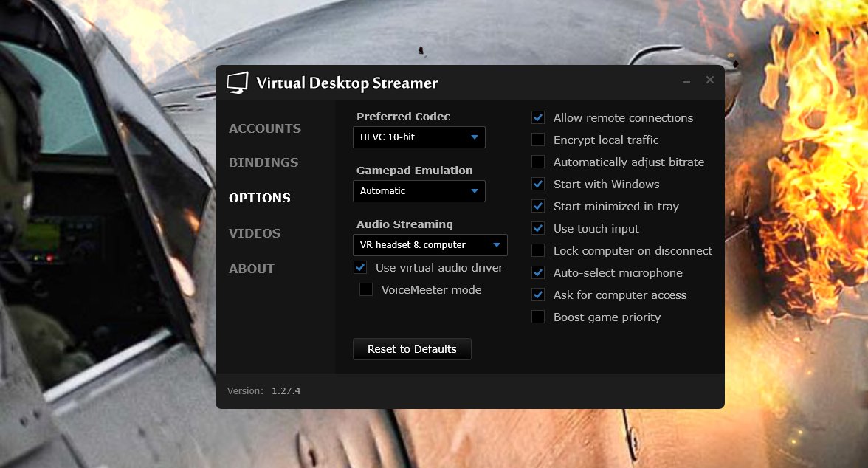
Task: Disable Use virtual audio driver
Action: 361,267
